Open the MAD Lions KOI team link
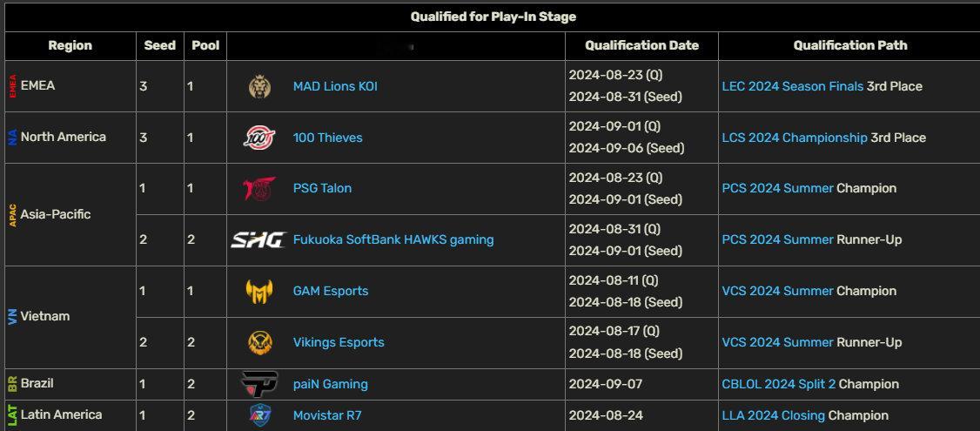Screen dimensions: 980x431 point(335,86)
